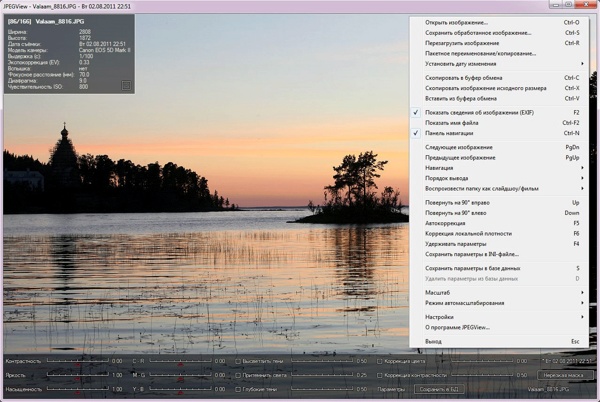Image resolution: width=600 pixels, height=402 pixels.
Task: Toggle the Притемнить света checkbox
Action: (238, 375)
